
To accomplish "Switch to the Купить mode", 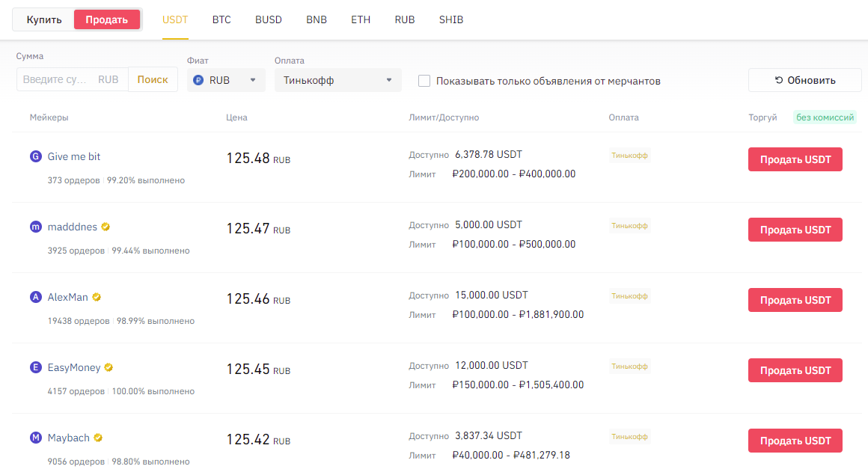I will [x=43, y=19].
